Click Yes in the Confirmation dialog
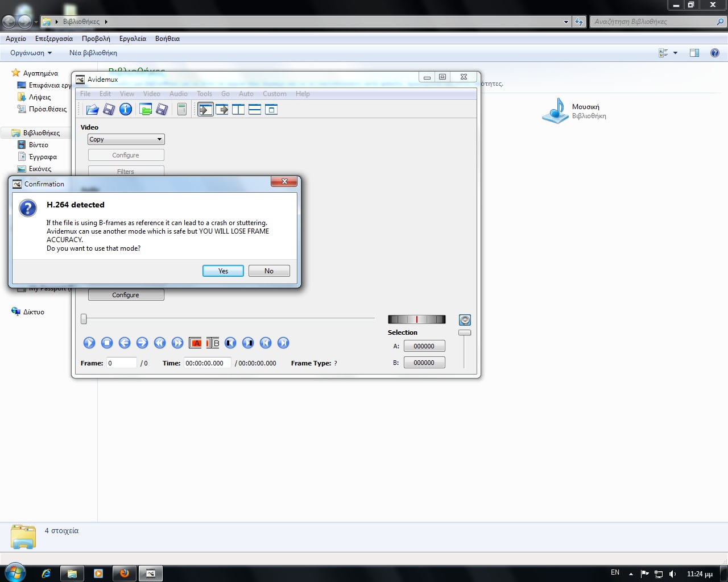 [x=224, y=271]
